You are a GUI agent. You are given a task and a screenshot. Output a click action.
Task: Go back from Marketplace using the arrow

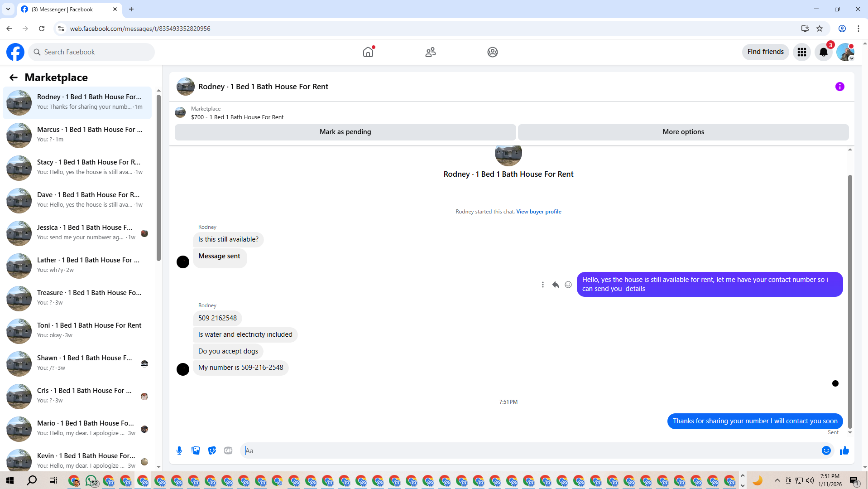14,77
